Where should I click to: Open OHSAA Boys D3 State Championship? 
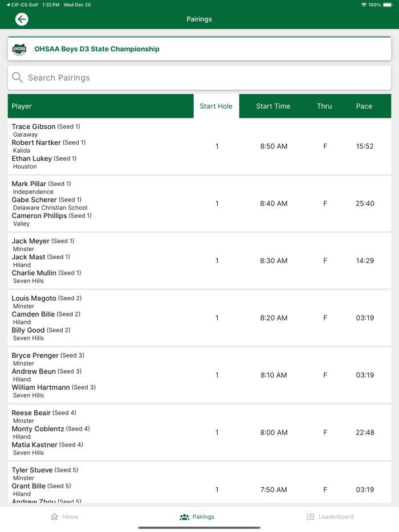97,49
